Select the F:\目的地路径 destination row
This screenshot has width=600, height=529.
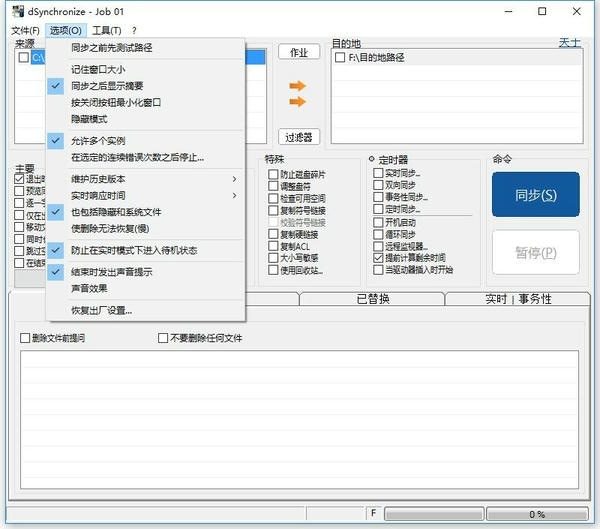(x=457, y=58)
